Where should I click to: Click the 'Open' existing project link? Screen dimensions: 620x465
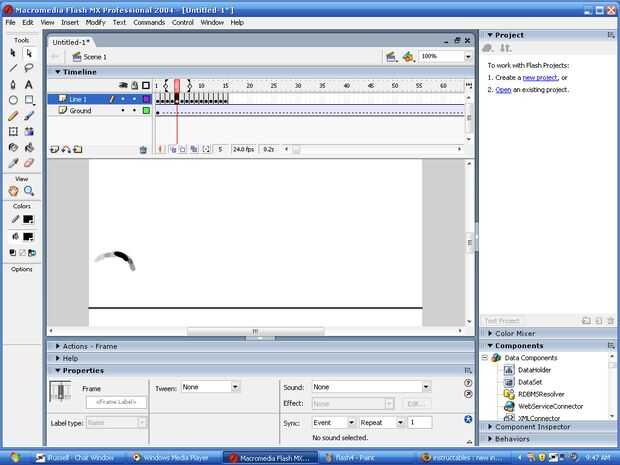(503, 90)
